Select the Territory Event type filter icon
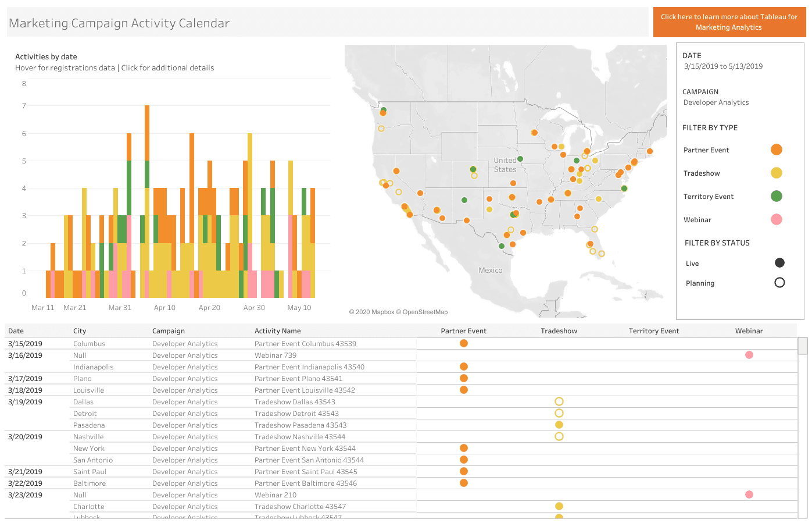Screen dimensions: 812x523 [x=777, y=196]
